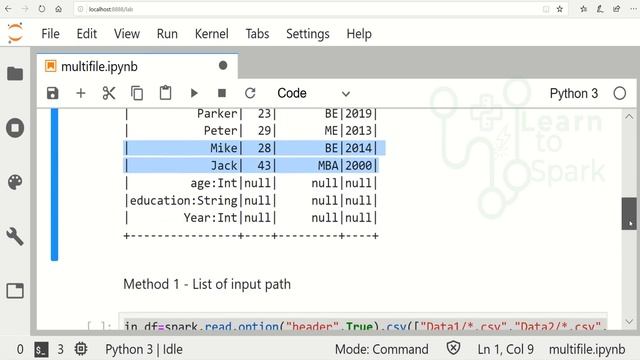Click the kernel status circle indicator

(620, 93)
